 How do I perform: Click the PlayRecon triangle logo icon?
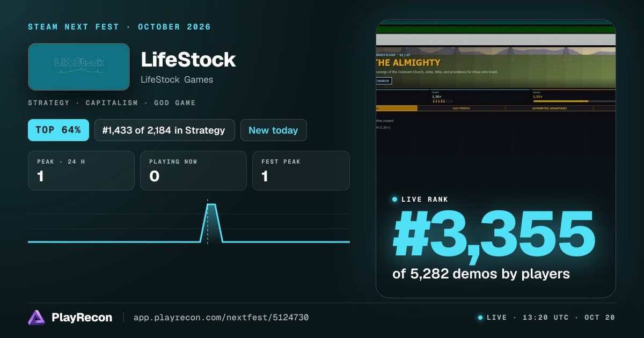36,318
